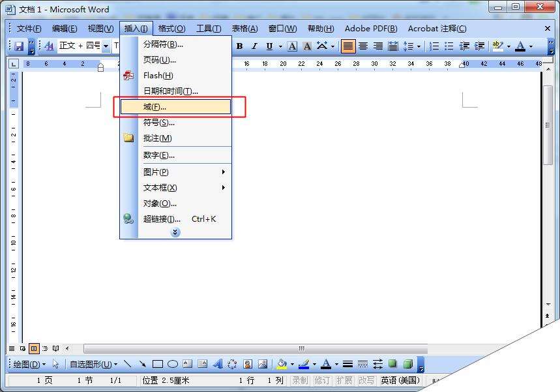Select the Rectangle drawing tool
This screenshot has width=560, height=392.
pyautogui.click(x=158, y=364)
